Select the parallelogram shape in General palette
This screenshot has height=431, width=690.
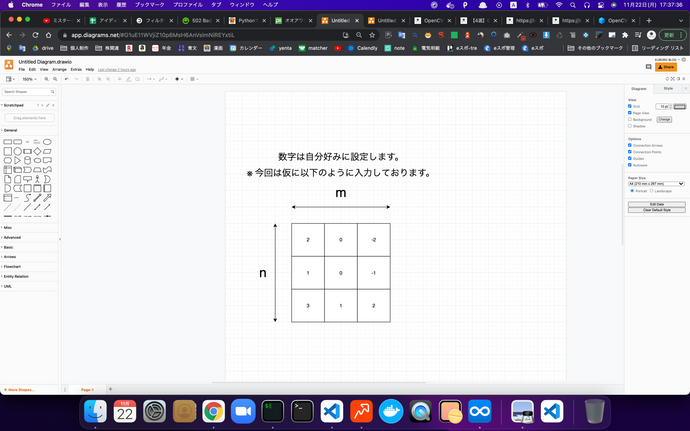coord(47,151)
